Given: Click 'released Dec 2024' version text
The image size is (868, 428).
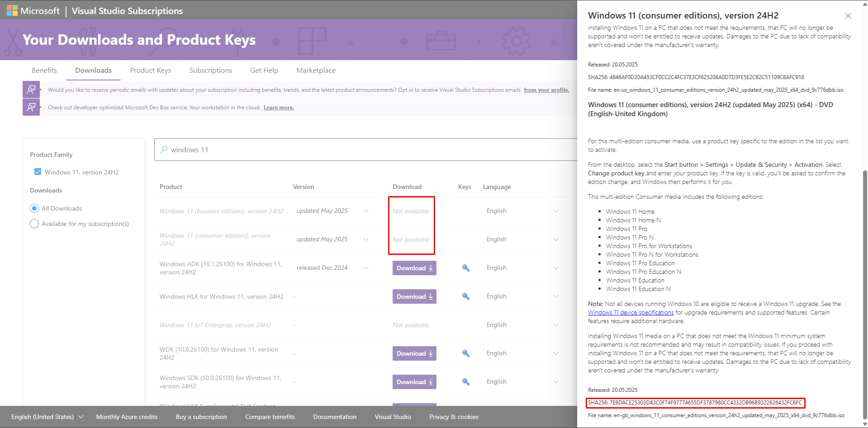Looking at the screenshot, I should point(322,268).
